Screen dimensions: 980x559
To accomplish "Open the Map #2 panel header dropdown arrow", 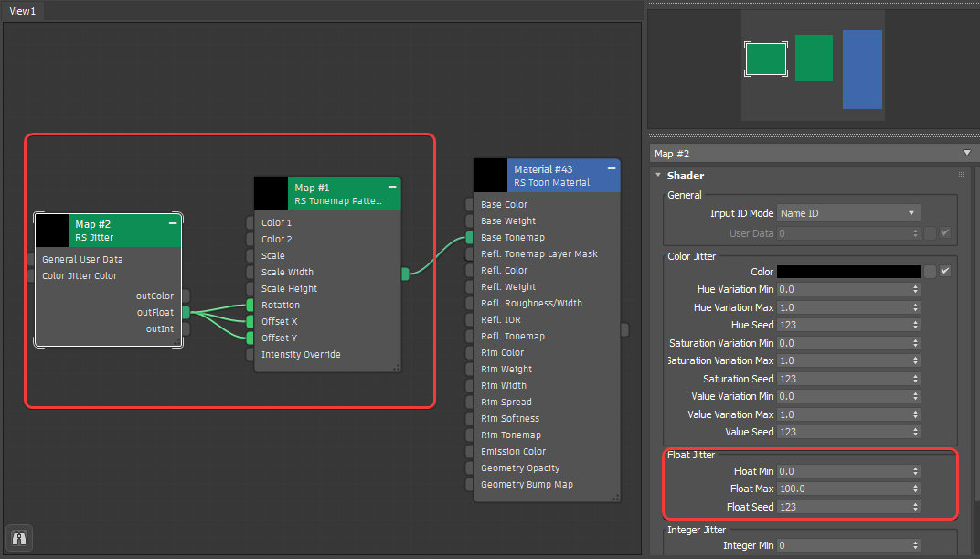I will (967, 153).
